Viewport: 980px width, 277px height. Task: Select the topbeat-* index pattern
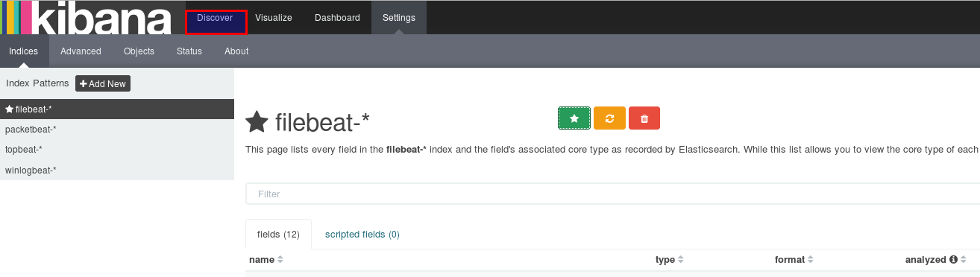[x=117, y=149]
